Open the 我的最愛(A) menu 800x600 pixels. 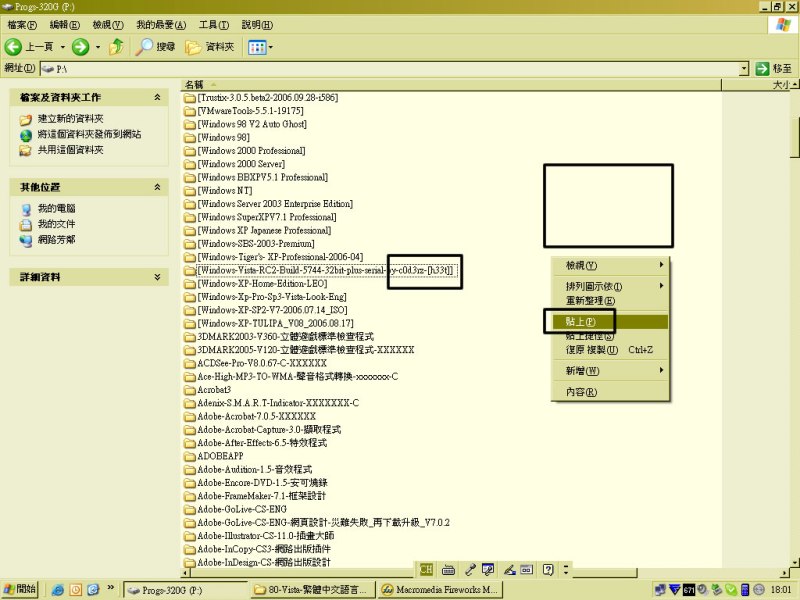click(x=161, y=24)
